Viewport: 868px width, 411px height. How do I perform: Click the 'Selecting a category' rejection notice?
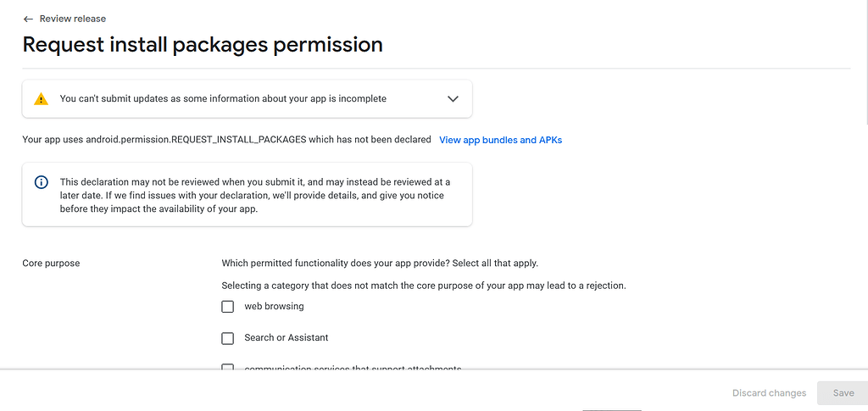click(x=424, y=286)
